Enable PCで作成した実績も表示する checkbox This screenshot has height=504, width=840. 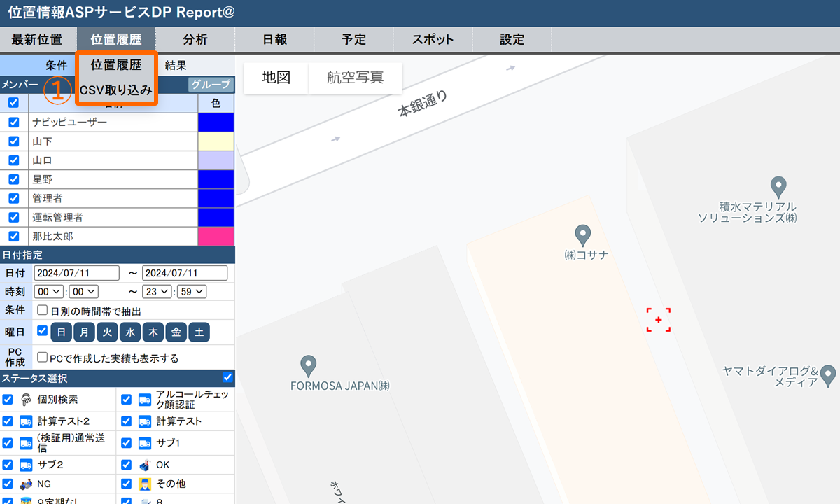pos(43,357)
